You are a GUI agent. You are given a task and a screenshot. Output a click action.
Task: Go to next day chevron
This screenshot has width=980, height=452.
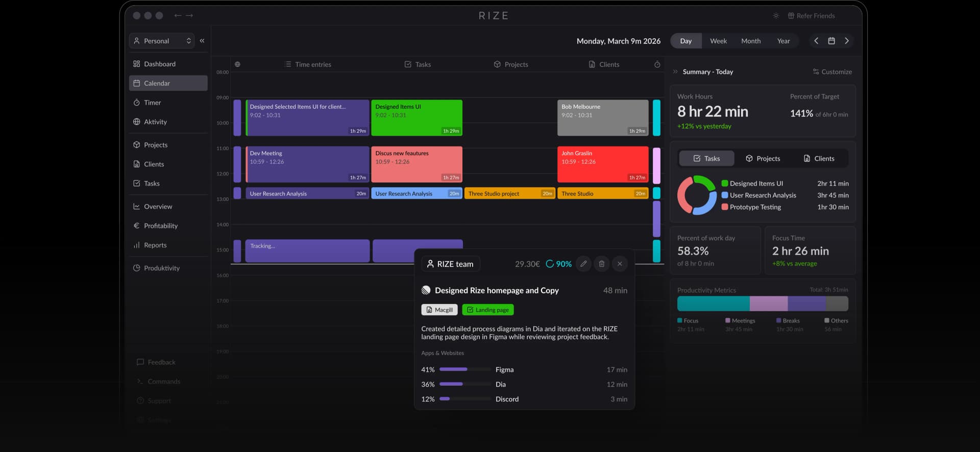tap(847, 41)
